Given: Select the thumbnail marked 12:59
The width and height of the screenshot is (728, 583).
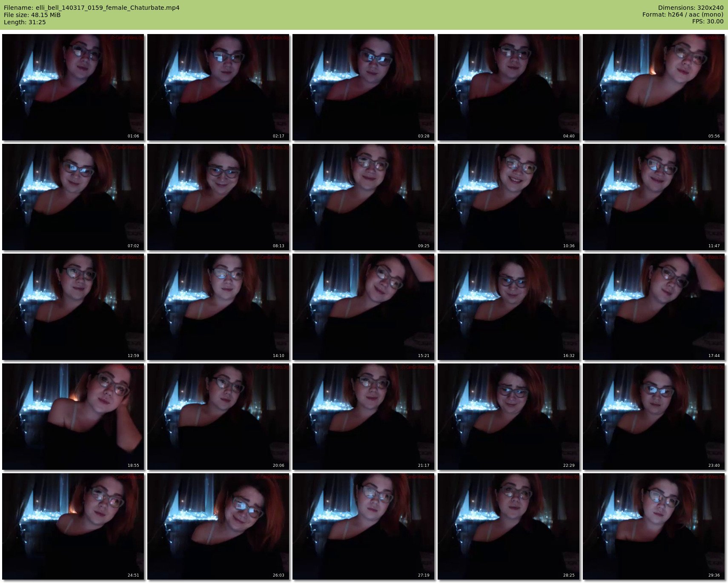Looking at the screenshot, I should pyautogui.click(x=73, y=307).
